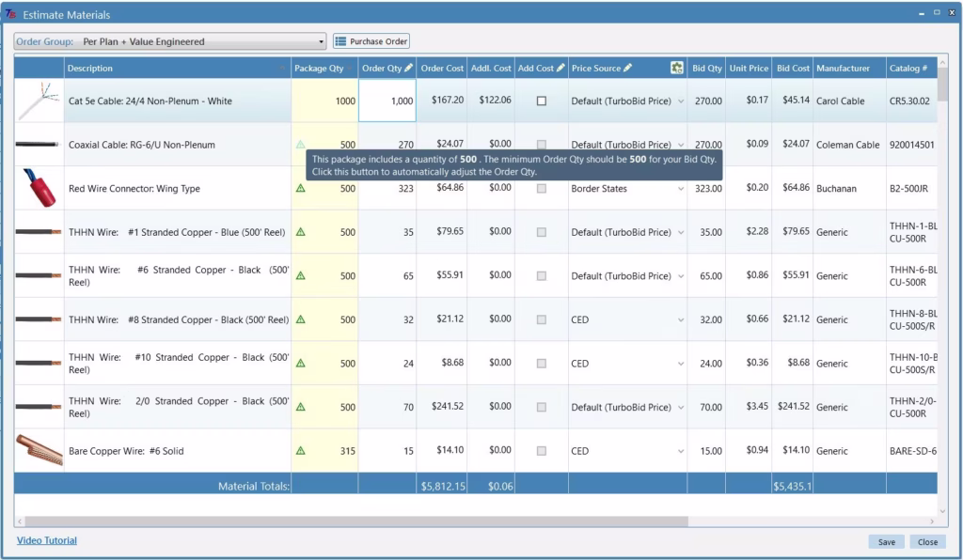Sort by Bid Cost column header
963x560 pixels.
pos(792,68)
